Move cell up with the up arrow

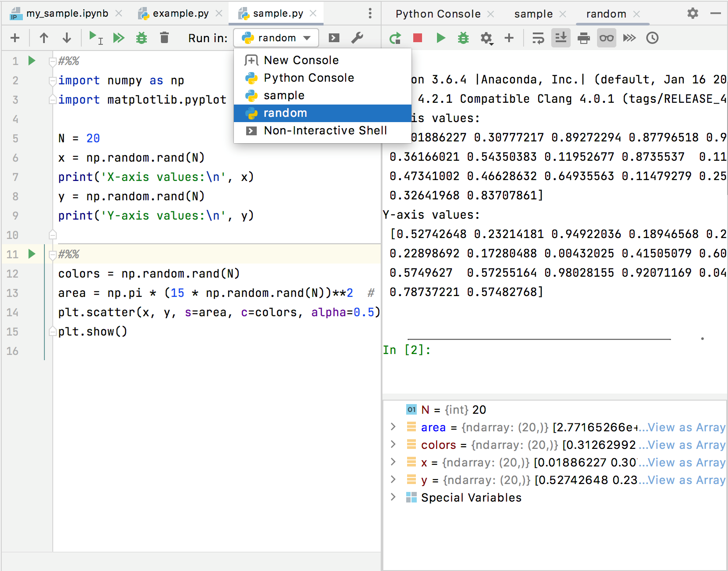[44, 38]
